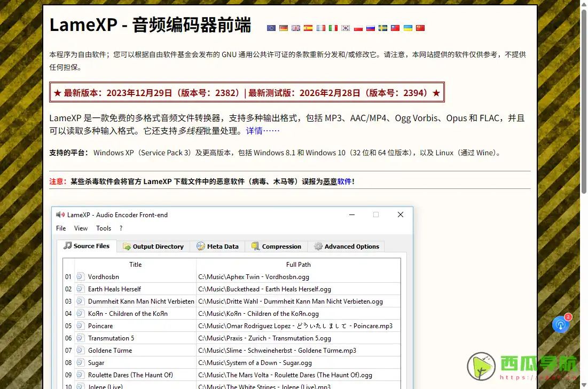Click the LameXP - 音频编码器前端 heading

click(x=150, y=25)
